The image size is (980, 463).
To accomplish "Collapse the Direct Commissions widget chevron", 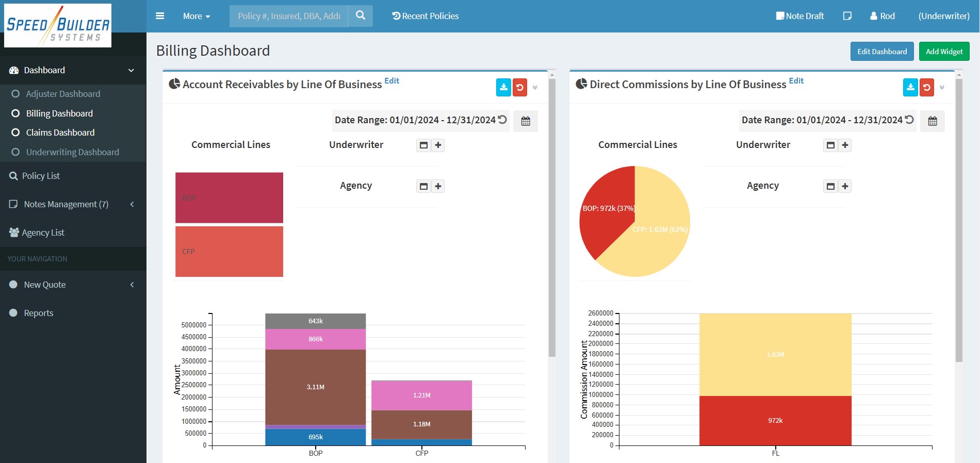I will tap(942, 88).
